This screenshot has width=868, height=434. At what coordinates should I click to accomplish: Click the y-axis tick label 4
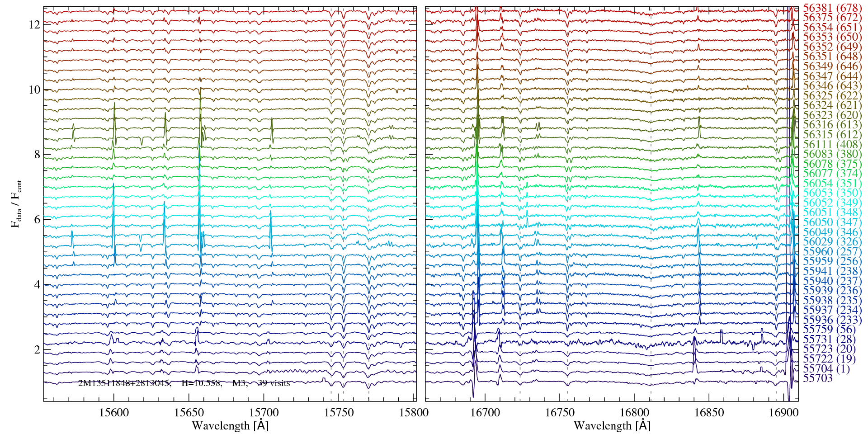pyautogui.click(x=37, y=285)
